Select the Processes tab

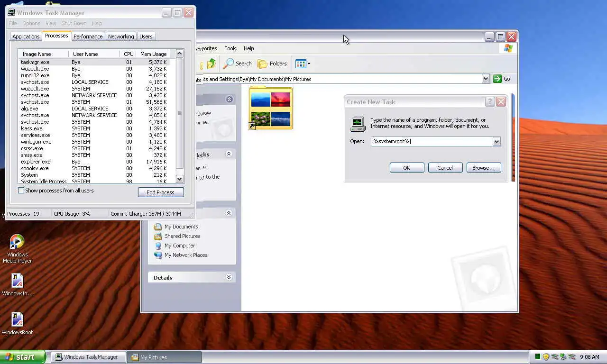click(56, 36)
